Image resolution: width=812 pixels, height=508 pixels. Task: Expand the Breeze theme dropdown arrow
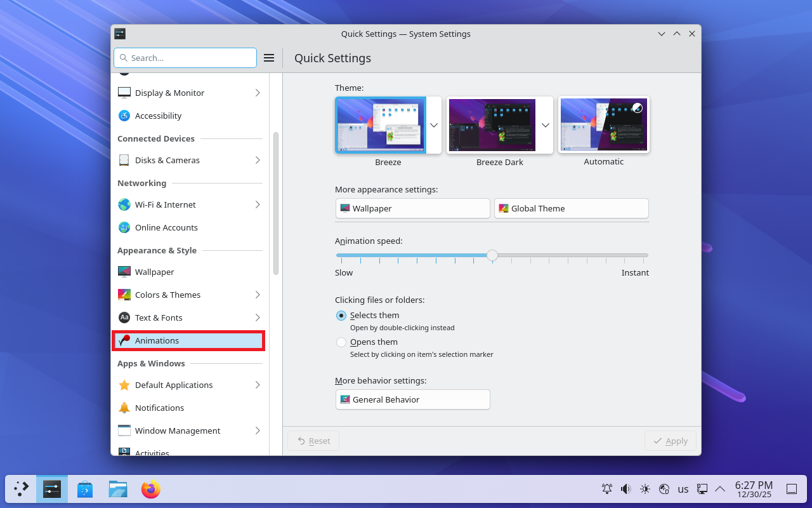tap(434, 125)
